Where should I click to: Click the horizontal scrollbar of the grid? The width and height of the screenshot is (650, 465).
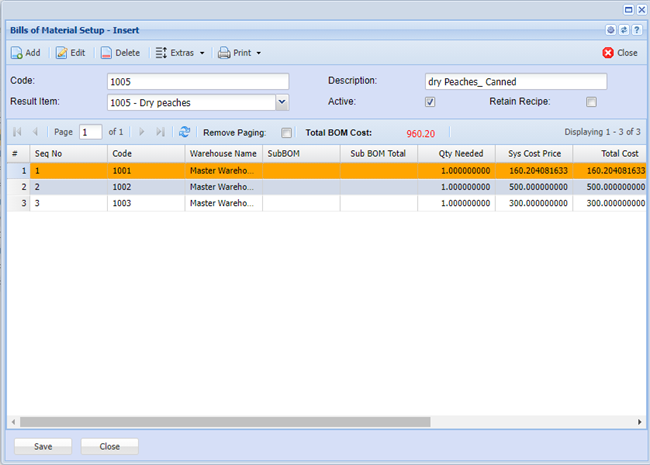click(x=300, y=423)
